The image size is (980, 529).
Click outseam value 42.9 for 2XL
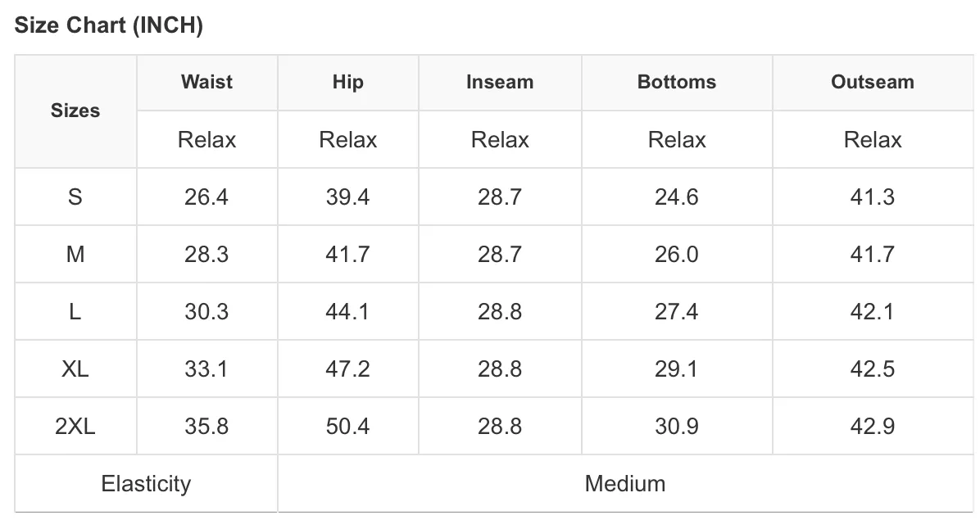point(873,427)
